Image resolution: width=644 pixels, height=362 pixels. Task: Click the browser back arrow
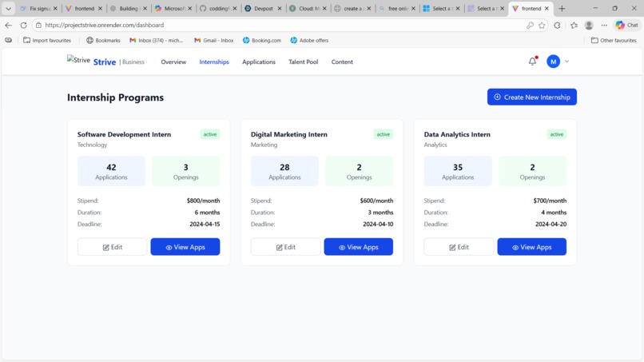[x=8, y=25]
